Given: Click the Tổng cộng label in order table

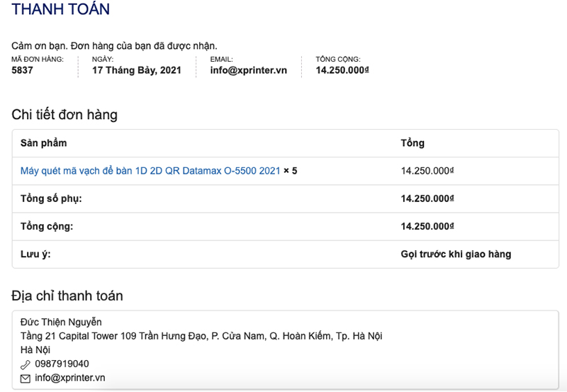Looking at the screenshot, I should coord(47,226).
